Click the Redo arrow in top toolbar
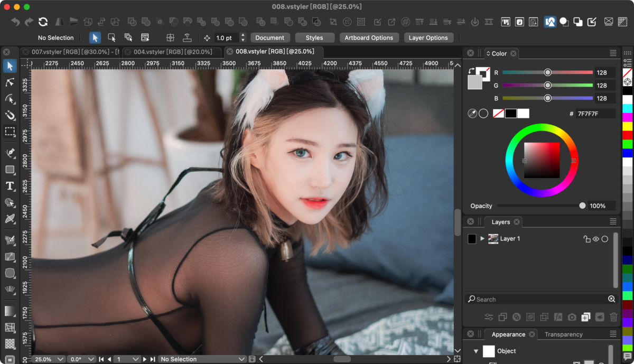The image size is (634, 364). 29,22
